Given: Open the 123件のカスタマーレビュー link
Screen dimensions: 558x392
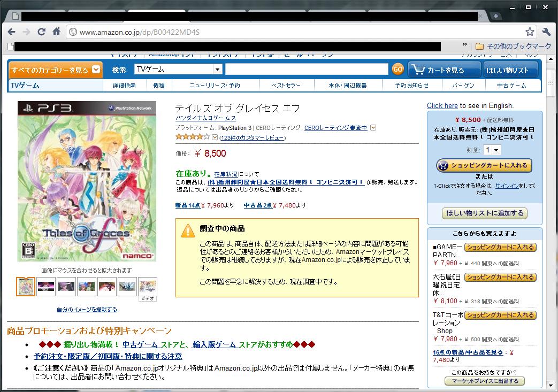Looking at the screenshot, I should 253,137.
